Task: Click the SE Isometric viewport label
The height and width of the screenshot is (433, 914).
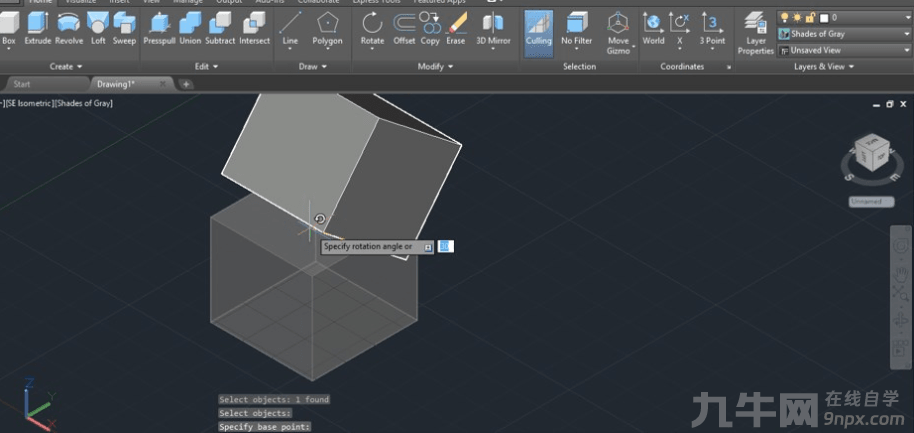Action: click(29, 103)
